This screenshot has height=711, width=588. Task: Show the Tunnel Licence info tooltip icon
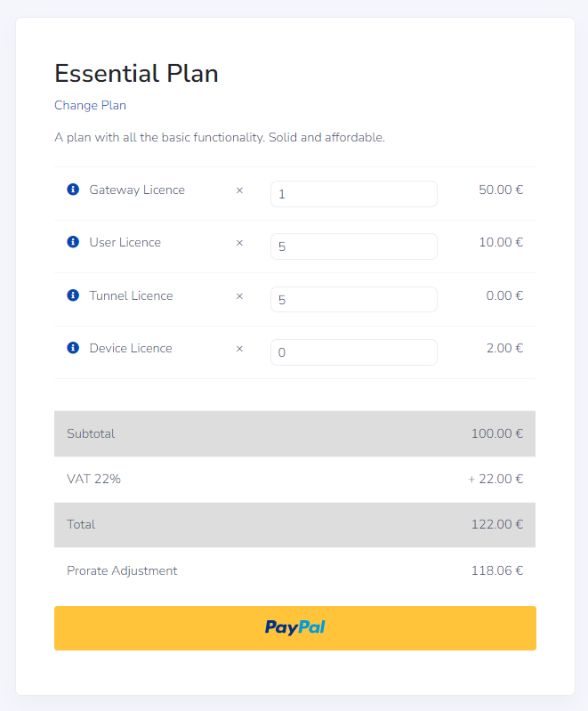click(x=73, y=295)
